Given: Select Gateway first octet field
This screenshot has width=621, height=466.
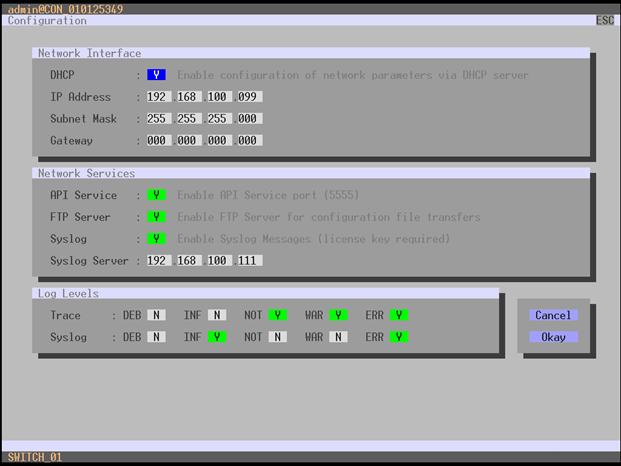Looking at the screenshot, I should (x=159, y=140).
